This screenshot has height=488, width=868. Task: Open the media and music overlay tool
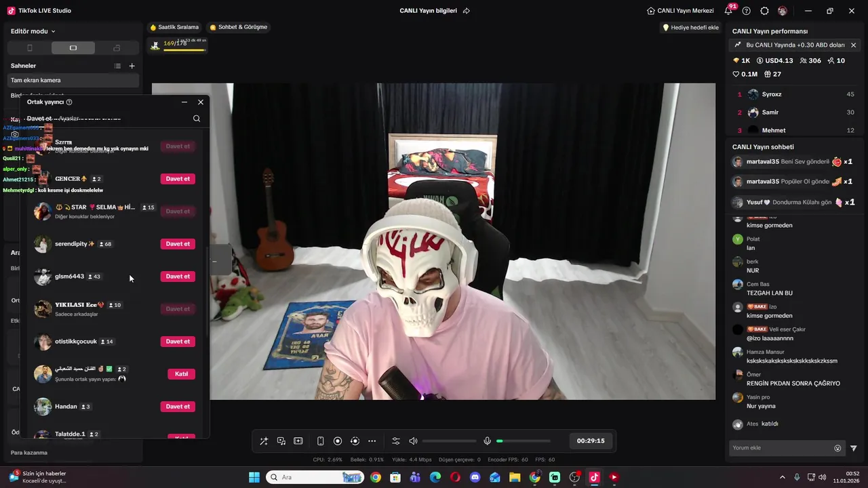coord(281,441)
